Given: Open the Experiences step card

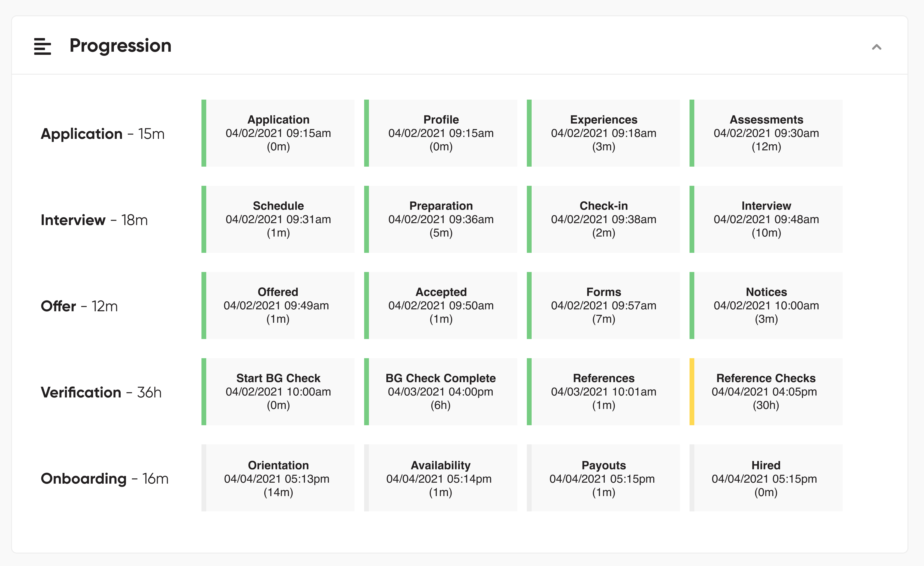Looking at the screenshot, I should coord(603,133).
